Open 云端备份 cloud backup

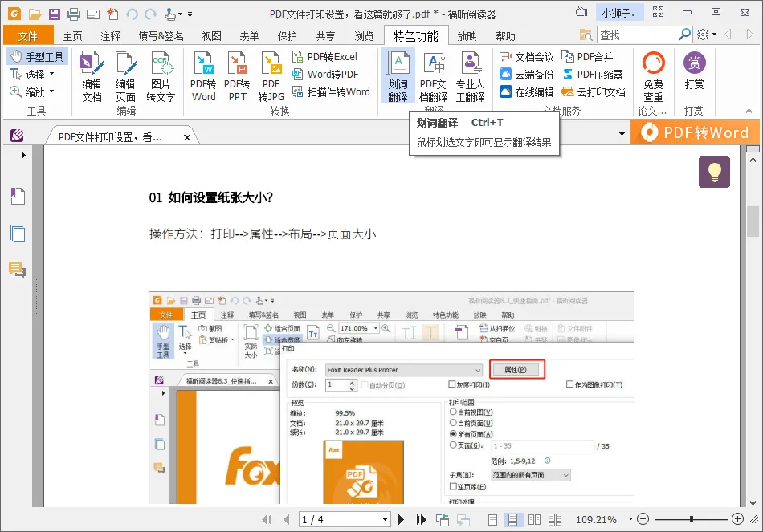tap(527, 75)
